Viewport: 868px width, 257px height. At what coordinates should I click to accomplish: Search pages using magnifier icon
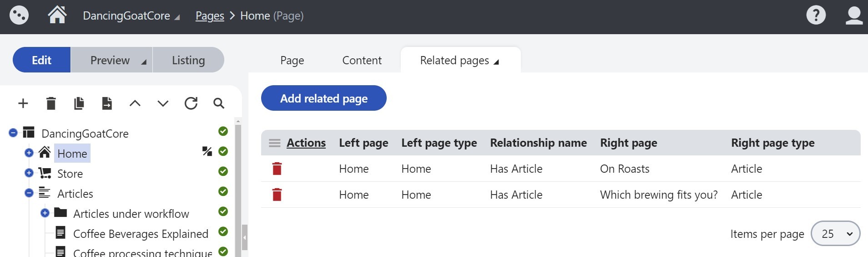(x=219, y=103)
